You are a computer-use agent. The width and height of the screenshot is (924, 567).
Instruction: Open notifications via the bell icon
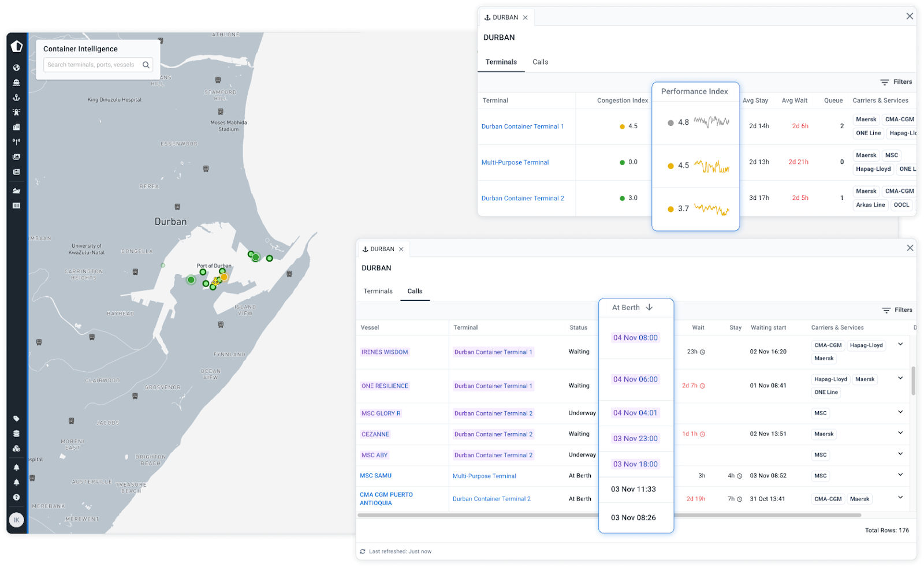[16, 467]
